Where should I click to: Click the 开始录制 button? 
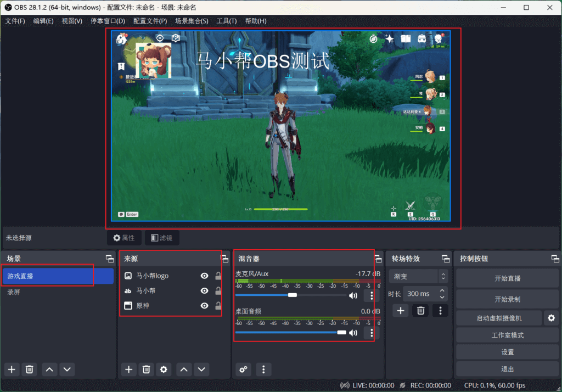507,299
